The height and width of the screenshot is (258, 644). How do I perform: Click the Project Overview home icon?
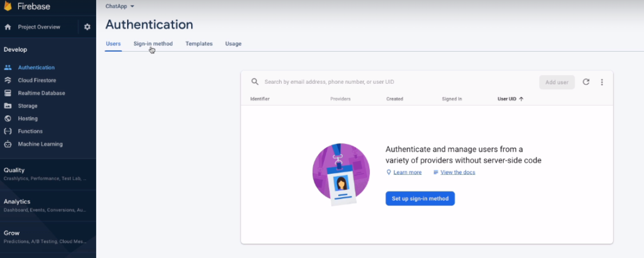pyautogui.click(x=8, y=27)
